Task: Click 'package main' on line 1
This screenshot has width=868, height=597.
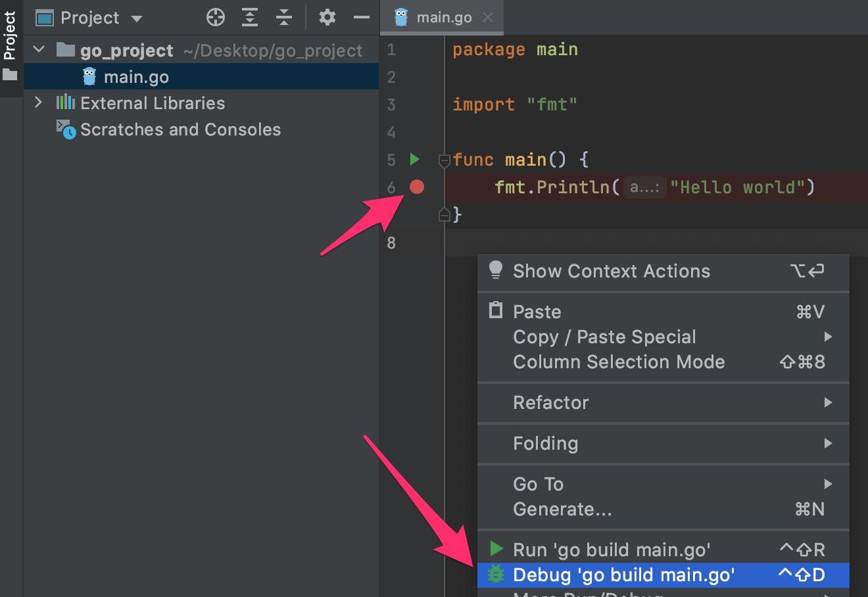Action: pyautogui.click(x=515, y=50)
